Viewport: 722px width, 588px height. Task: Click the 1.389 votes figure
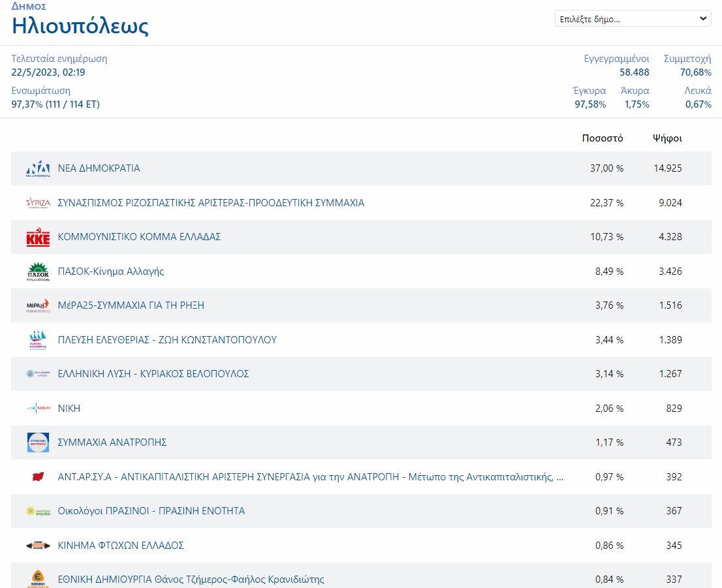(x=670, y=340)
